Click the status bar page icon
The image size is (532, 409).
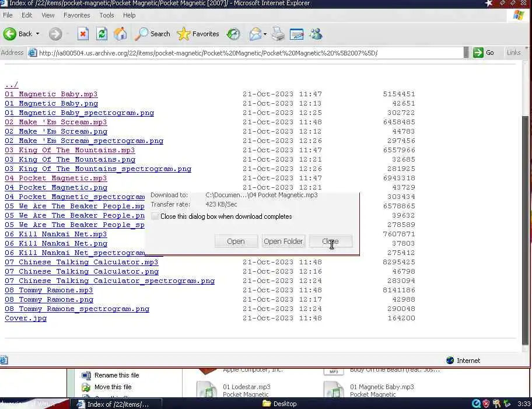[4, 360]
